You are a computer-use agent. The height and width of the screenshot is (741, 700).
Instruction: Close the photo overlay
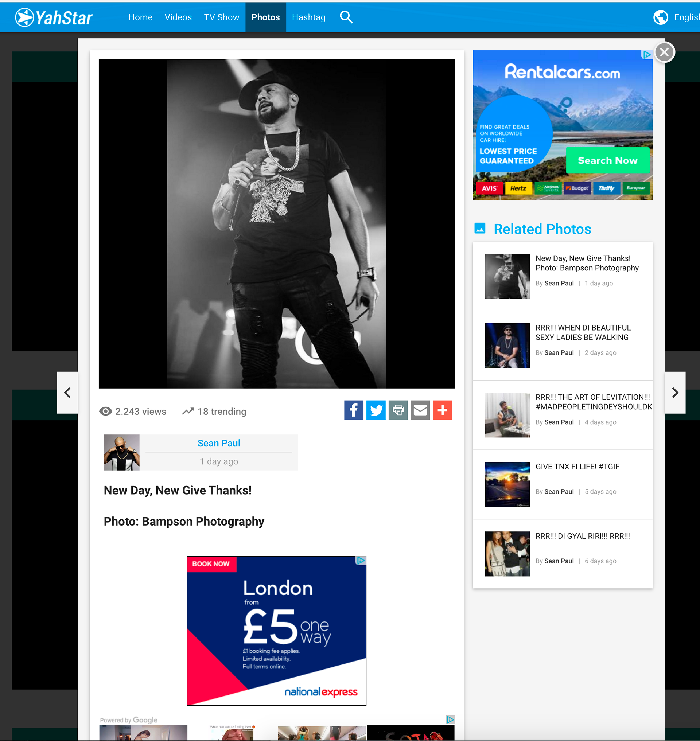click(x=664, y=52)
